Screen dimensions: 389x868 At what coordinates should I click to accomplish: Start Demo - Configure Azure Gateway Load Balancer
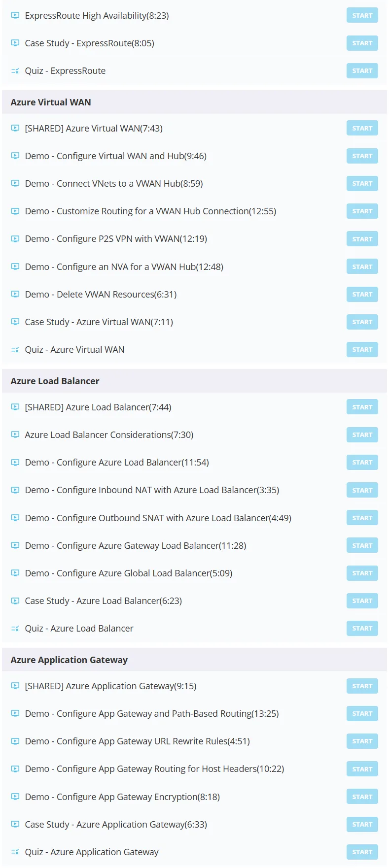[x=362, y=545]
